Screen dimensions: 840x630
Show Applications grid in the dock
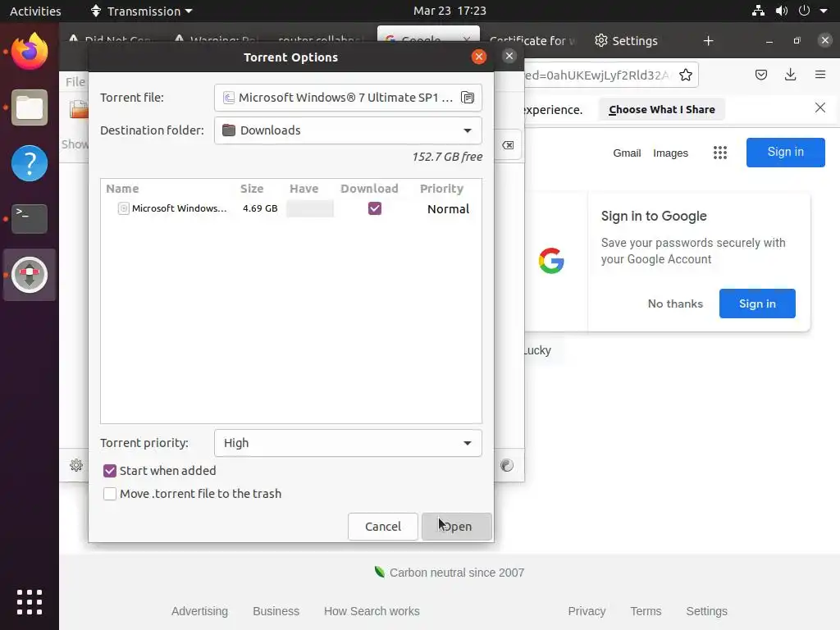[x=30, y=601]
